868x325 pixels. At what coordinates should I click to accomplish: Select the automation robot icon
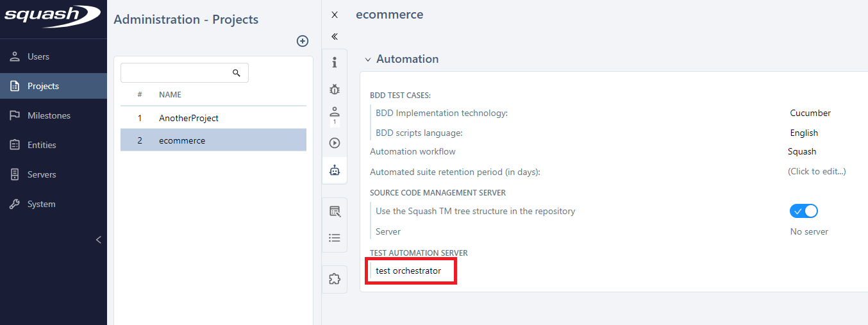[x=334, y=171]
